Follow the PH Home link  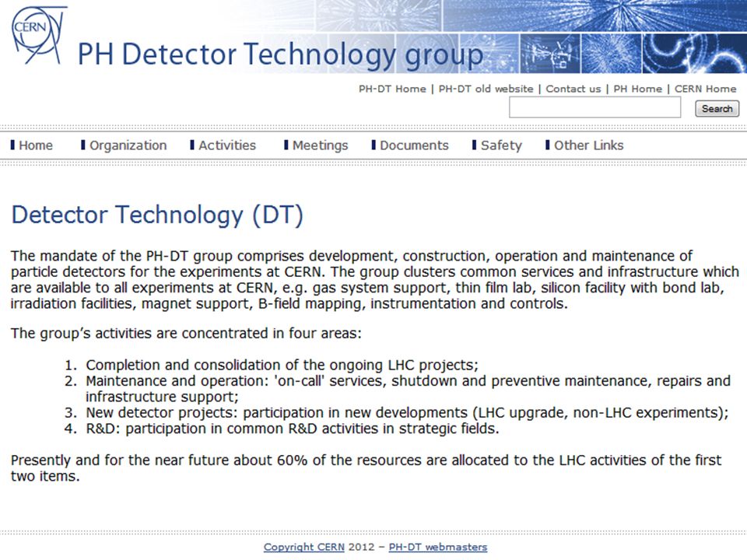click(x=637, y=89)
